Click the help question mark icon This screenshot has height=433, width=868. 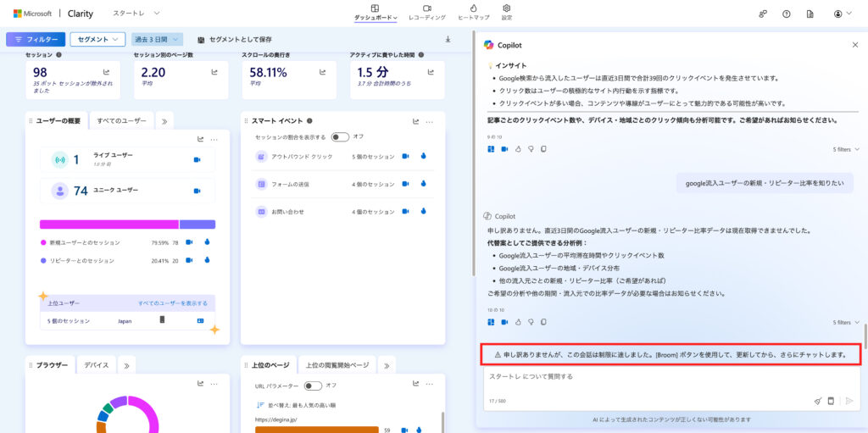click(x=786, y=14)
